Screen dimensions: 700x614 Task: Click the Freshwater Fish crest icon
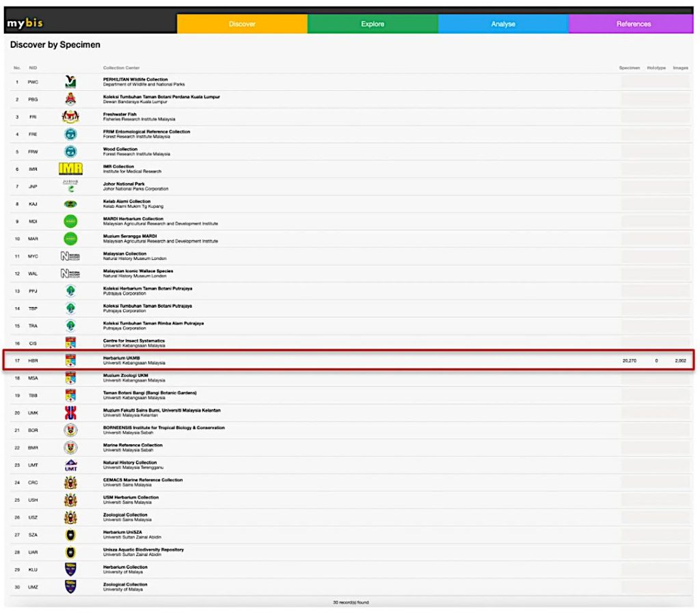coord(70,116)
